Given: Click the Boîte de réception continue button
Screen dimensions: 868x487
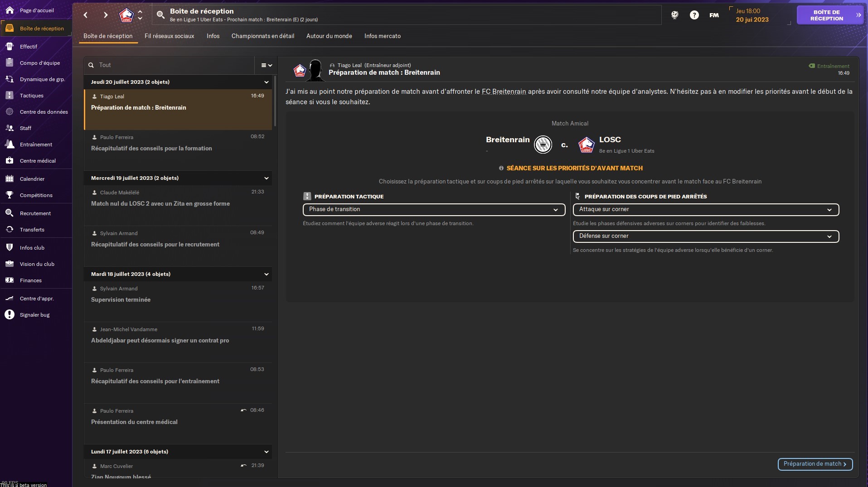Looking at the screenshot, I should click(830, 15).
